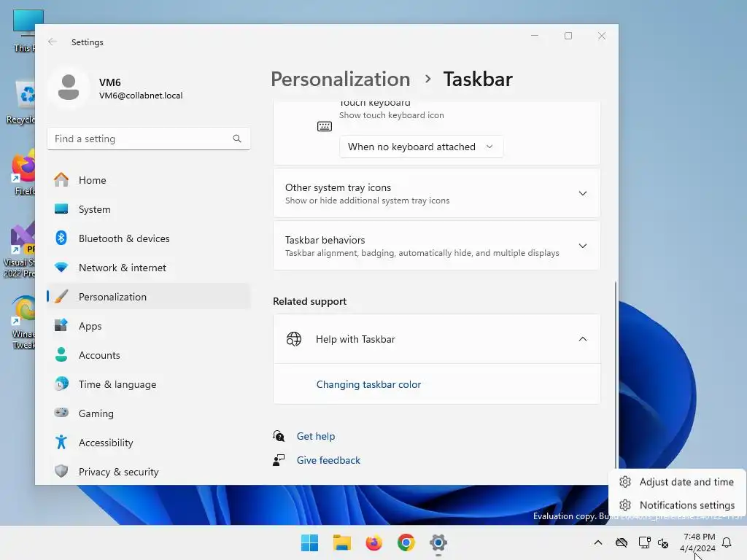The image size is (747, 560).
Task: Select the Visual Studio 2022 desktop shortcut
Action: tap(19, 249)
